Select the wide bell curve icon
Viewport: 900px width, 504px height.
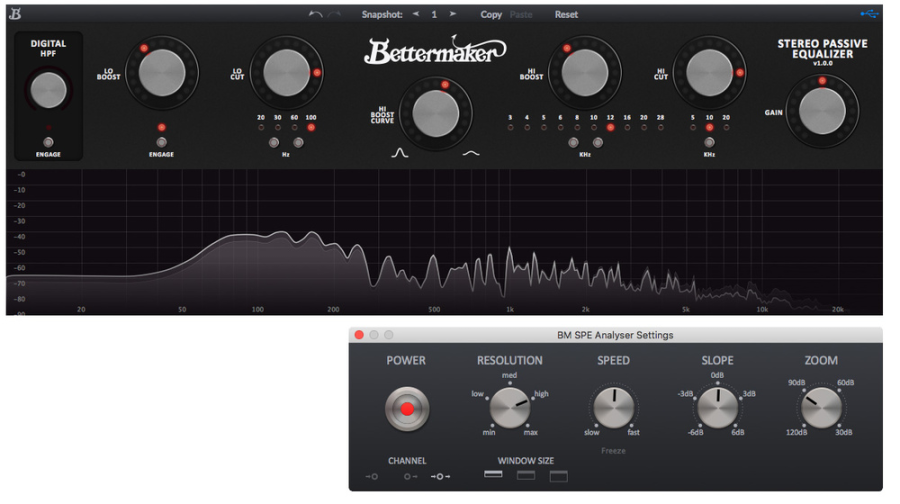point(471,153)
